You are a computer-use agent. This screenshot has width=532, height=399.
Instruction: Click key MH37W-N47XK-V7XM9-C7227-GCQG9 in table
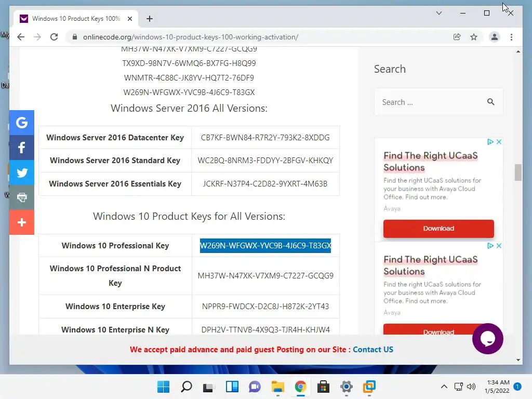[x=265, y=275]
